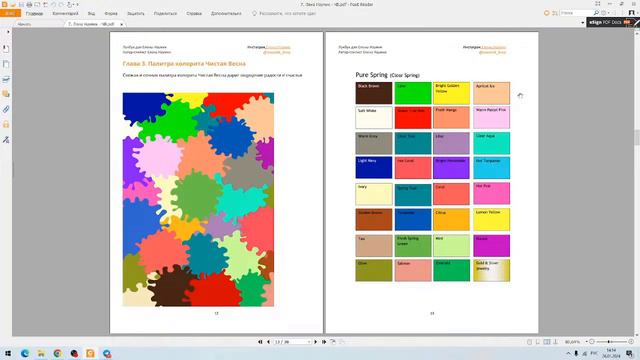Viewport: 640px width, 360px height.
Task: Open the quick access toolbar customize dropdown
Action: coord(78,4)
